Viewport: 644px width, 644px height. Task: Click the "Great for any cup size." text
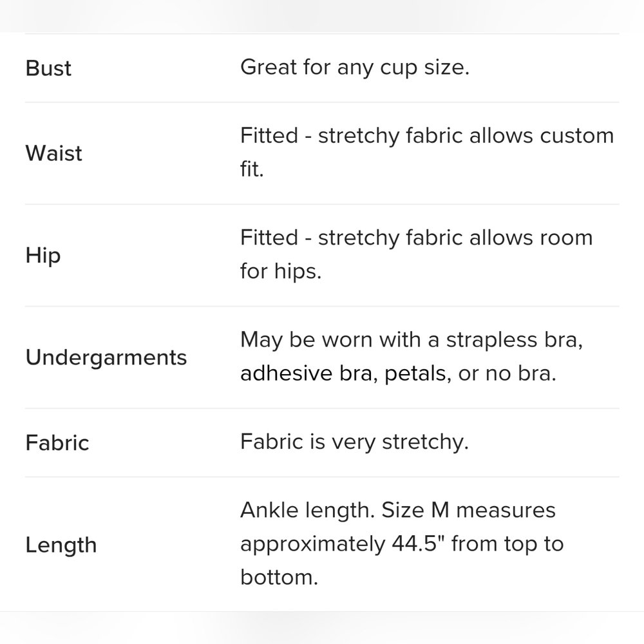click(x=354, y=67)
